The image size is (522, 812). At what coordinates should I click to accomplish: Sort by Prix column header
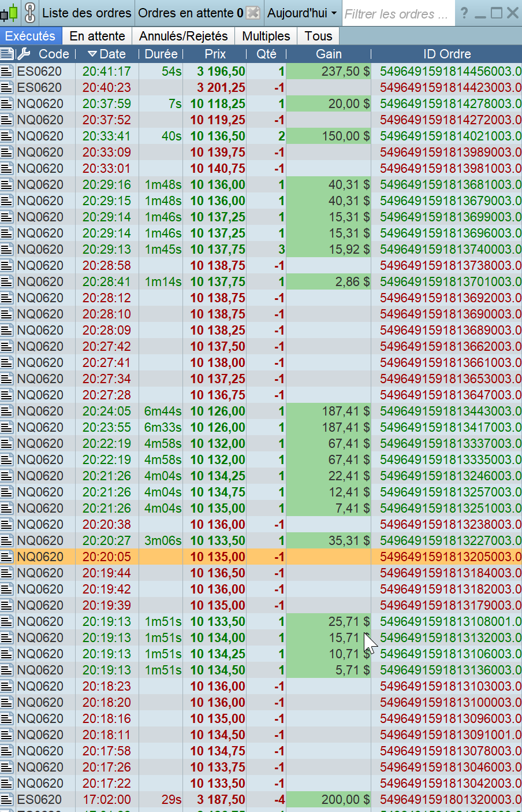215,54
